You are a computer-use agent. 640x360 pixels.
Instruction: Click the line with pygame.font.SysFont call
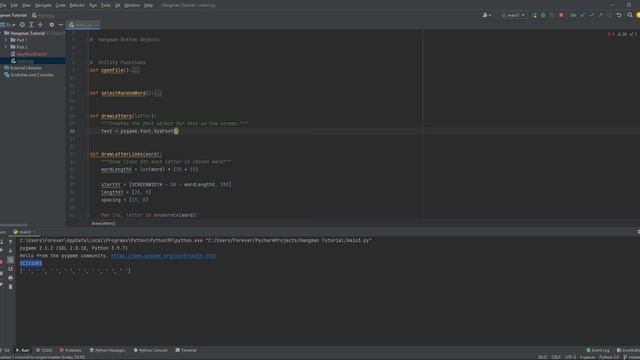tap(140, 131)
